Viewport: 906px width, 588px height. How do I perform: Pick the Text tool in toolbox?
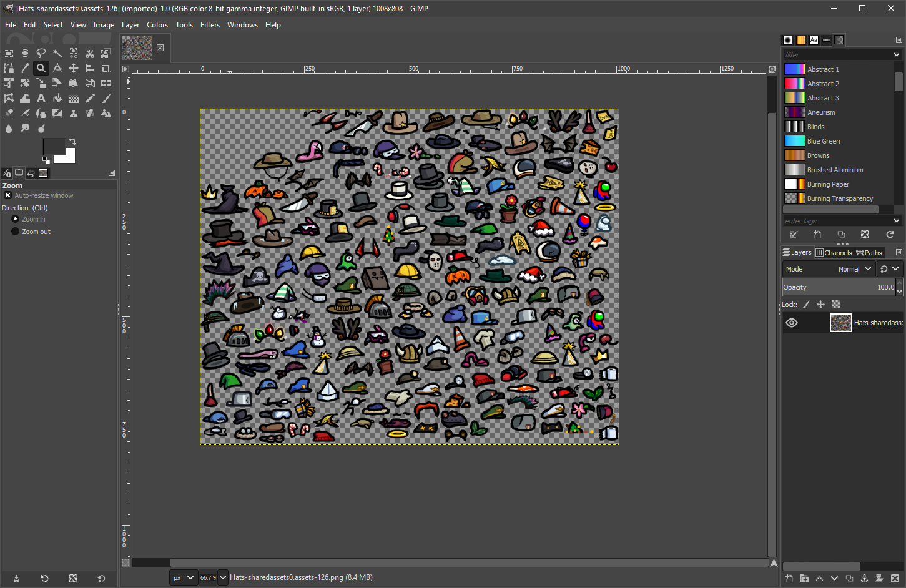41,98
